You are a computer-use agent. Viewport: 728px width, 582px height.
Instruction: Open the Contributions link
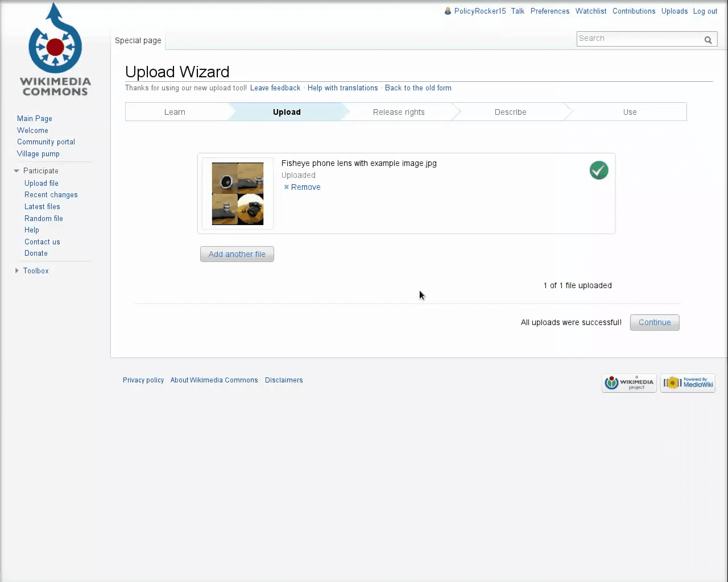634,11
